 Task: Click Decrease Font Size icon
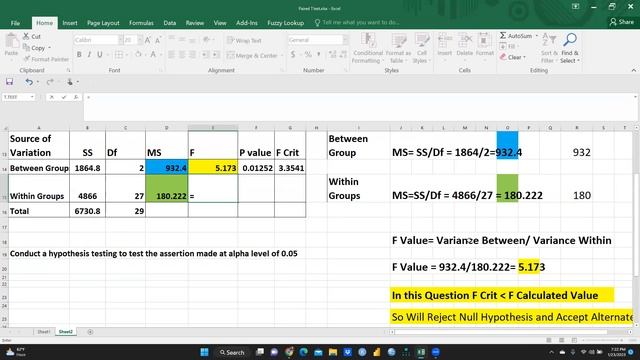pos(158,40)
